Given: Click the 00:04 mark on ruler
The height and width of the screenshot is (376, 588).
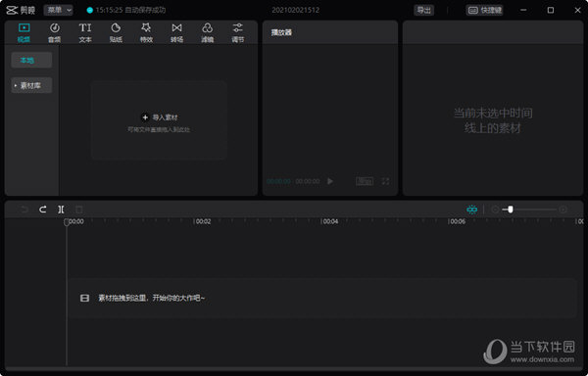Looking at the screenshot, I should click(x=330, y=221).
